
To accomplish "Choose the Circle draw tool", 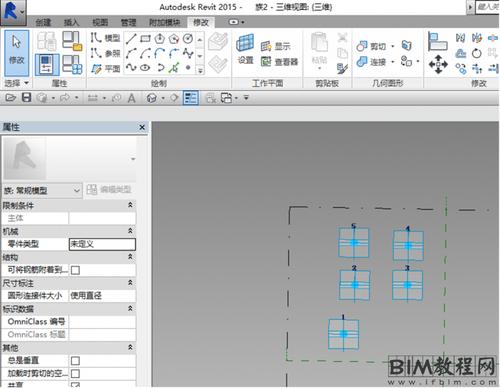I will coord(188,39).
